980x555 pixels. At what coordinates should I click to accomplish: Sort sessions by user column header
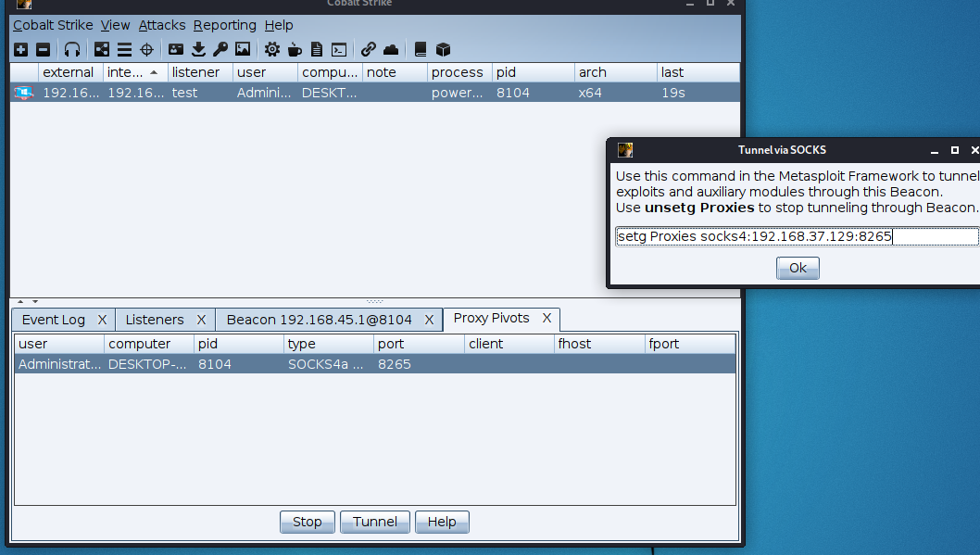[x=265, y=72]
